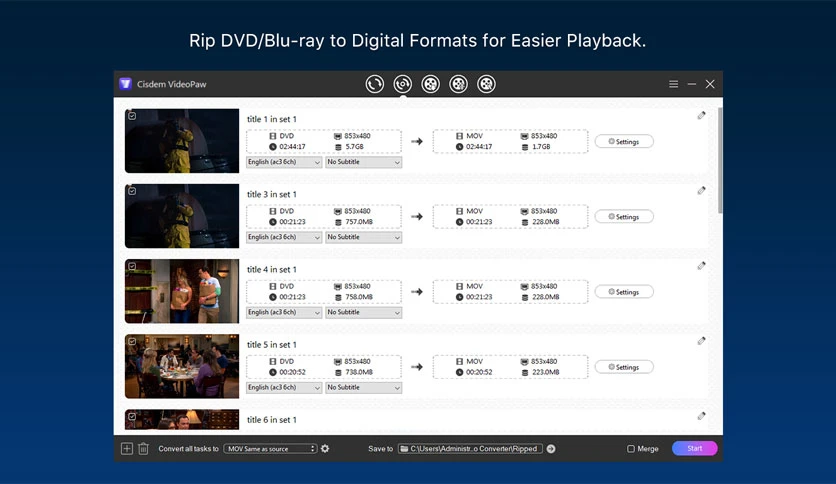Open the fifth film reel tool
This screenshot has height=484, width=836.
486,84
